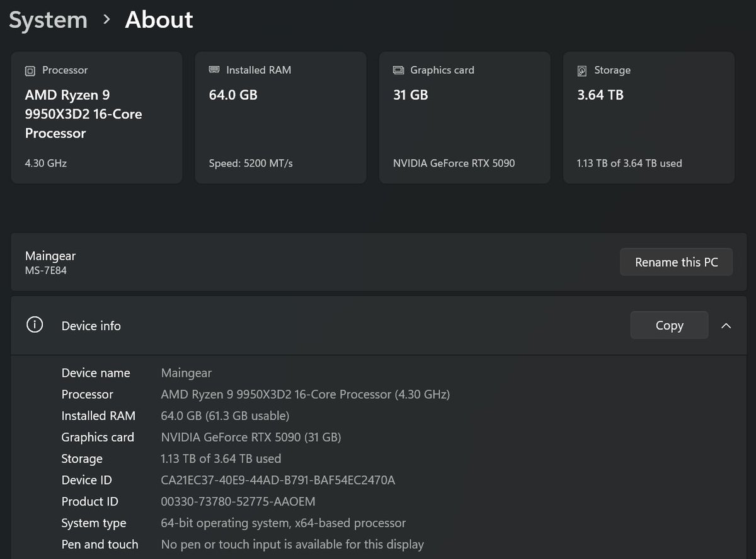The image size is (756, 559).
Task: Click the Device info header title
Action: 91,326
